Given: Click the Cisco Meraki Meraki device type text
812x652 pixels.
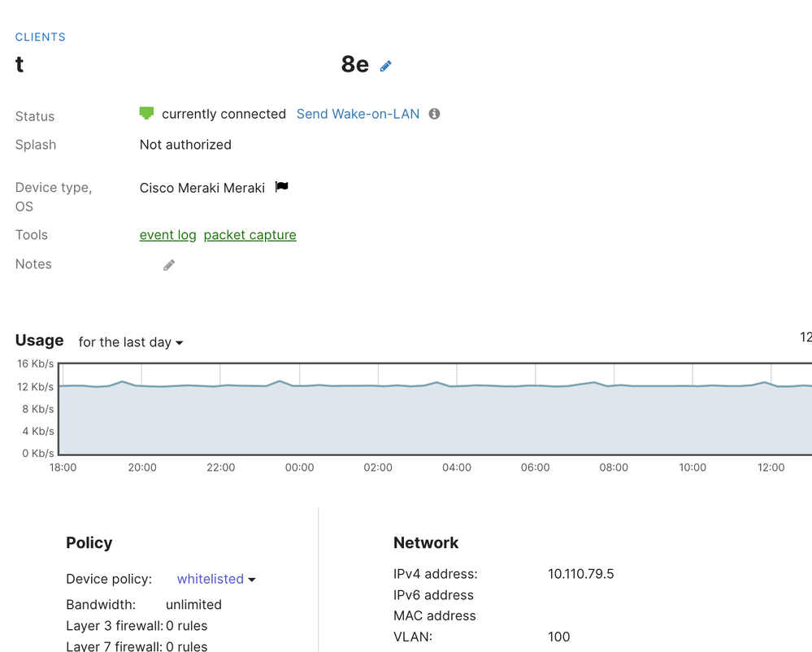Looking at the screenshot, I should pyautogui.click(x=202, y=188).
